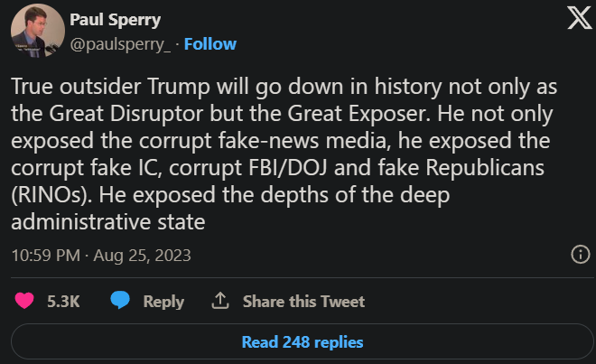Click the 5.3K likes count
This screenshot has width=596, height=364.
tap(63, 302)
